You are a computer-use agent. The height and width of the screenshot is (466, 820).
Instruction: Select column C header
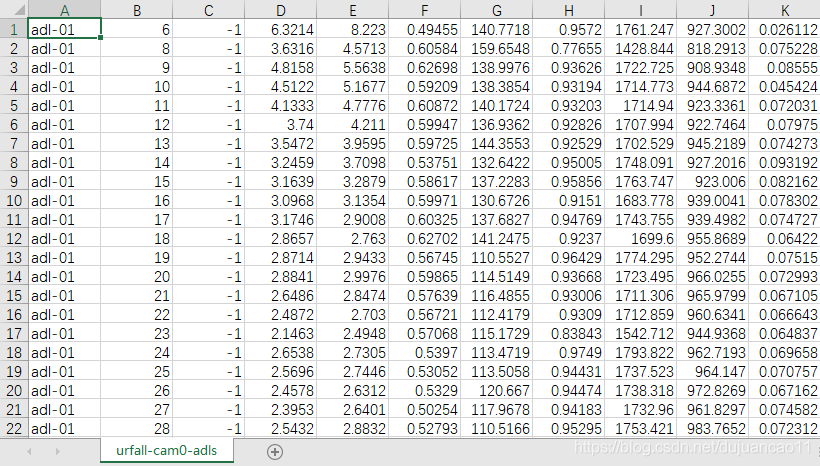pos(208,10)
